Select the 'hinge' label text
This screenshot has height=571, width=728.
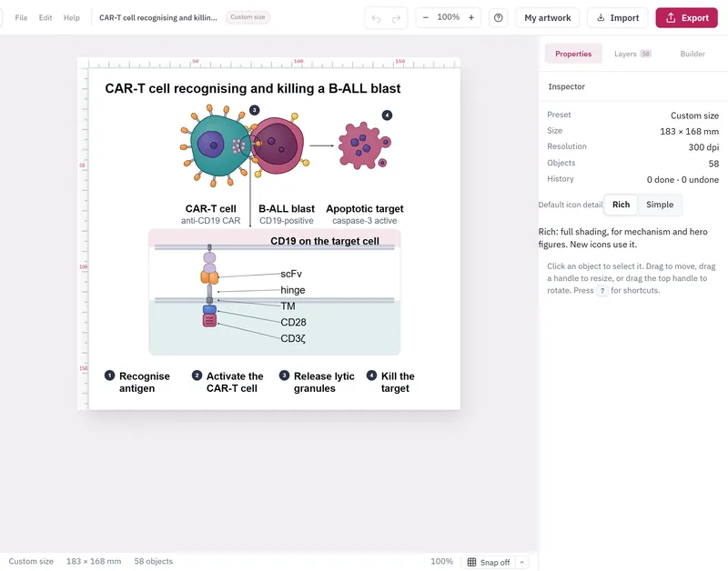point(292,290)
